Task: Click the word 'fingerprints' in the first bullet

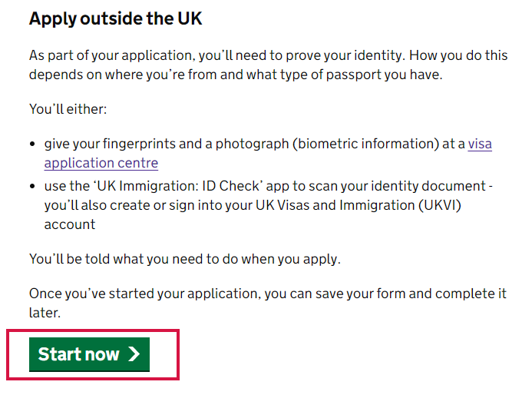Action: pos(139,144)
